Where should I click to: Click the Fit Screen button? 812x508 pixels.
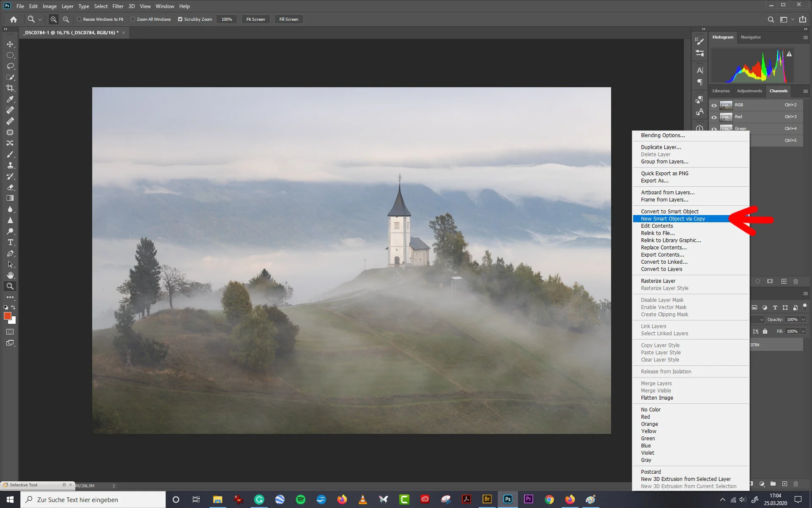(255, 19)
